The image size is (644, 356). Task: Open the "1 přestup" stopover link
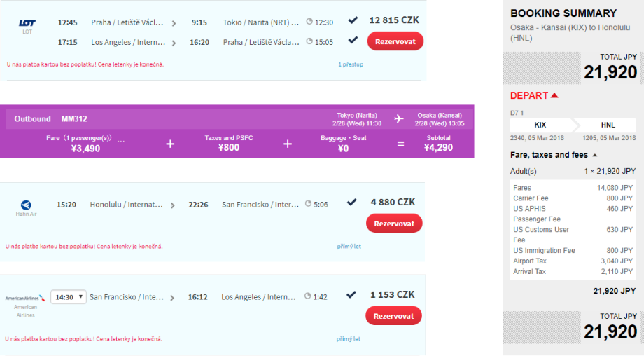(x=351, y=64)
